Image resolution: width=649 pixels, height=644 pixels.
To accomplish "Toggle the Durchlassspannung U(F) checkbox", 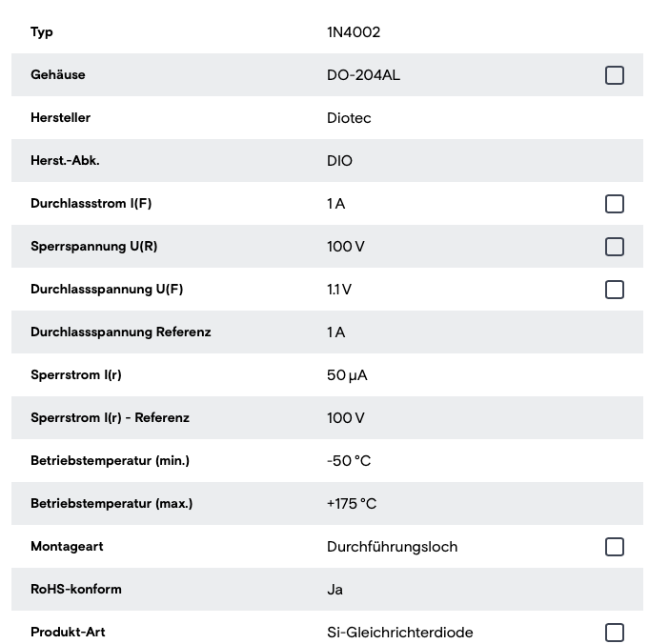I will [x=615, y=290].
